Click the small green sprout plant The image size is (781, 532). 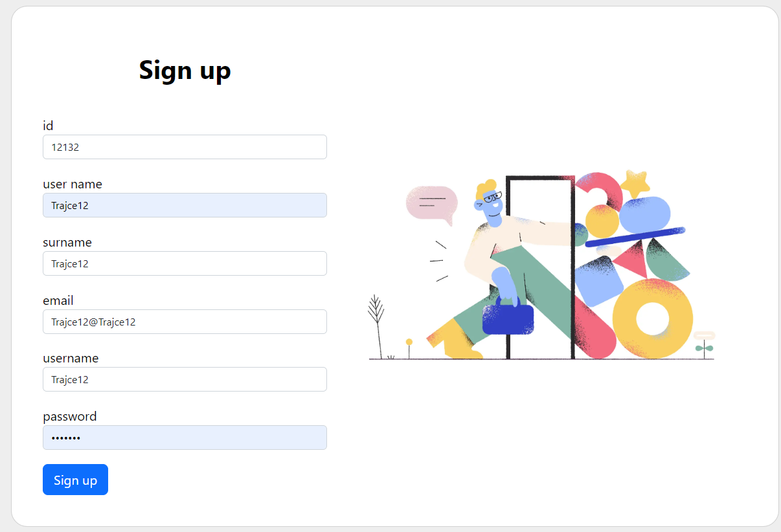point(704,348)
